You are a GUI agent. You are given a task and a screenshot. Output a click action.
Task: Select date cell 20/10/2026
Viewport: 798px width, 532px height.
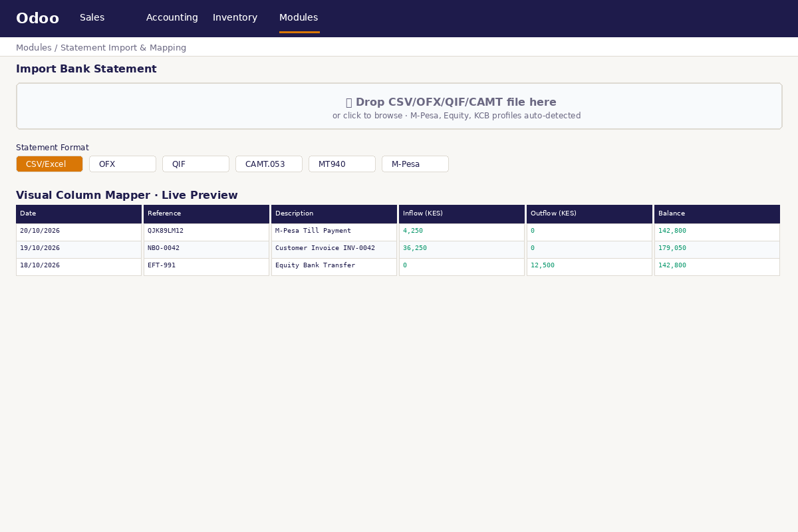pyautogui.click(x=78, y=232)
